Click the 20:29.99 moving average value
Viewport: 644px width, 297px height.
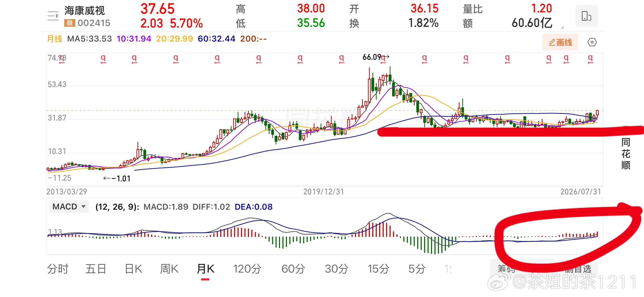coord(175,39)
